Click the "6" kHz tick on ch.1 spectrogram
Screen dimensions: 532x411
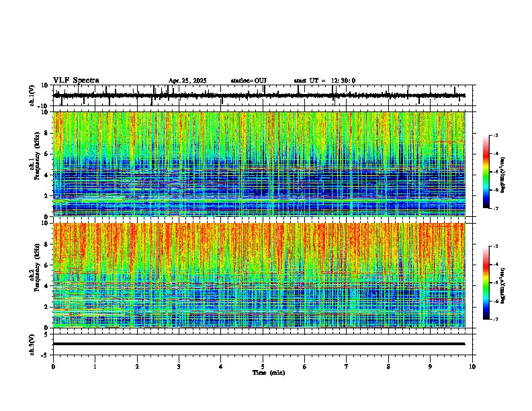click(x=47, y=154)
